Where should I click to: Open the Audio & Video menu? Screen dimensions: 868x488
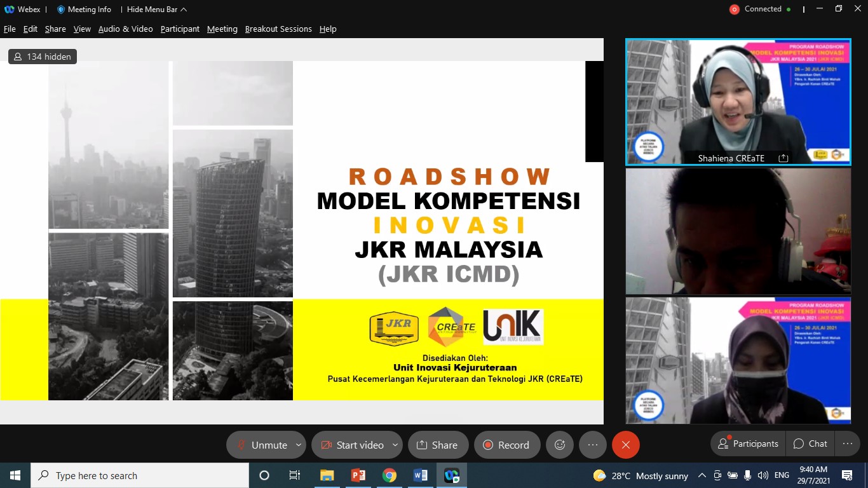125,29
